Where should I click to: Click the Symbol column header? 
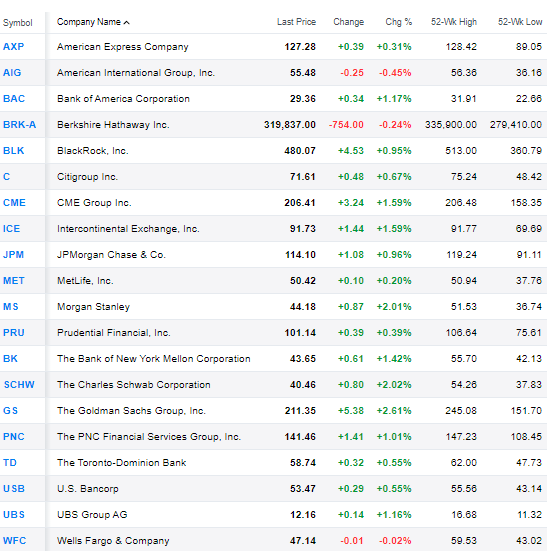point(18,23)
